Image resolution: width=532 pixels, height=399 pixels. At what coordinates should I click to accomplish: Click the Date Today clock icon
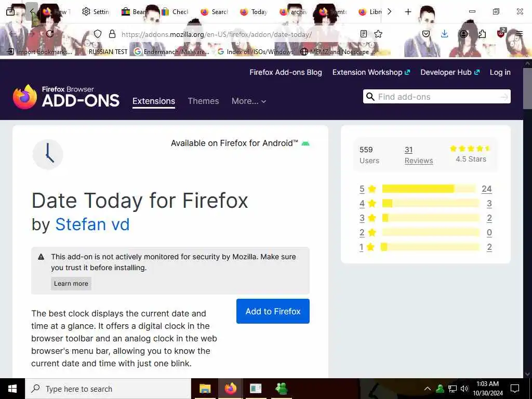[x=48, y=154]
